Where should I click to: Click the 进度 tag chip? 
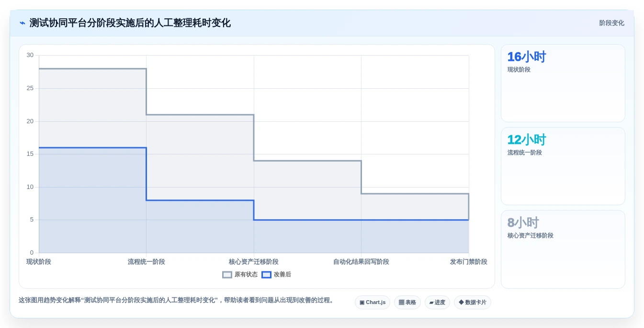click(437, 303)
